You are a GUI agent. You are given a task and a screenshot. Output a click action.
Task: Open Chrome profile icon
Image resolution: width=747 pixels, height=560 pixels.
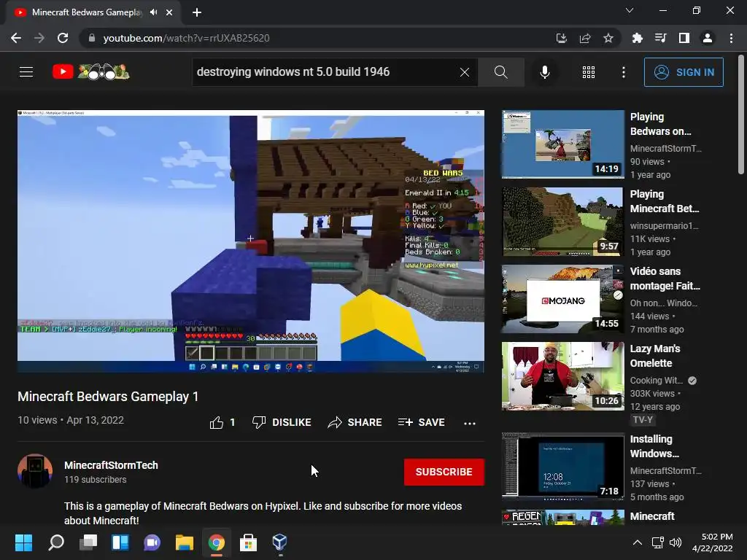tap(708, 38)
